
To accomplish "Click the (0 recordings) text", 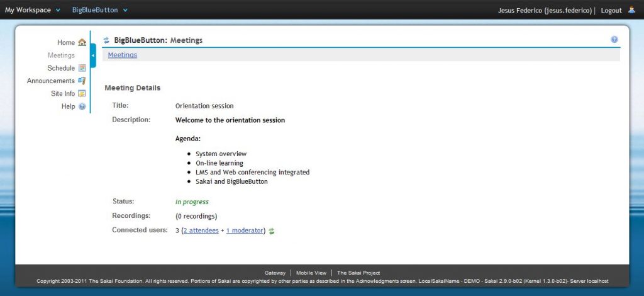I will [196, 216].
